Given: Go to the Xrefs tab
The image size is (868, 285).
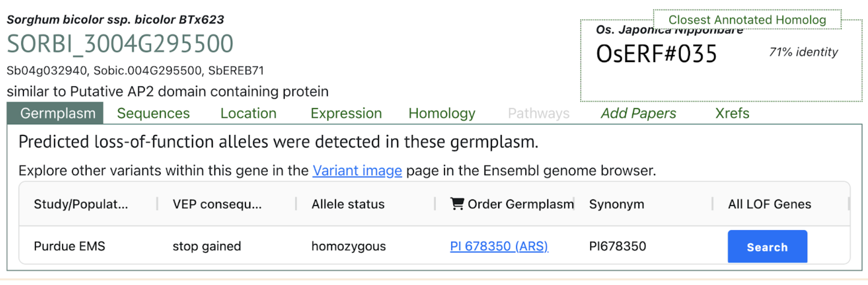Looking at the screenshot, I should tap(732, 113).
